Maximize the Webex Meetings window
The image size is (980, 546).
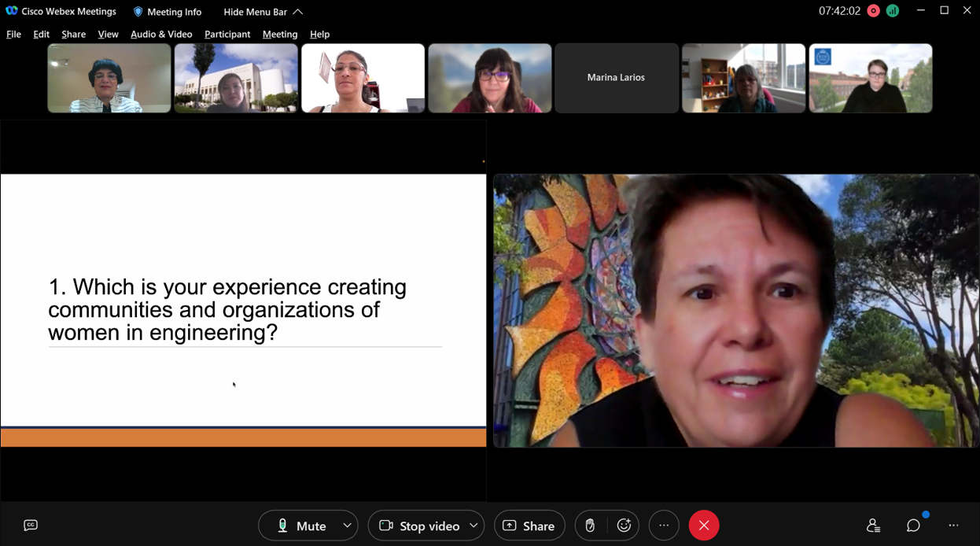[945, 10]
